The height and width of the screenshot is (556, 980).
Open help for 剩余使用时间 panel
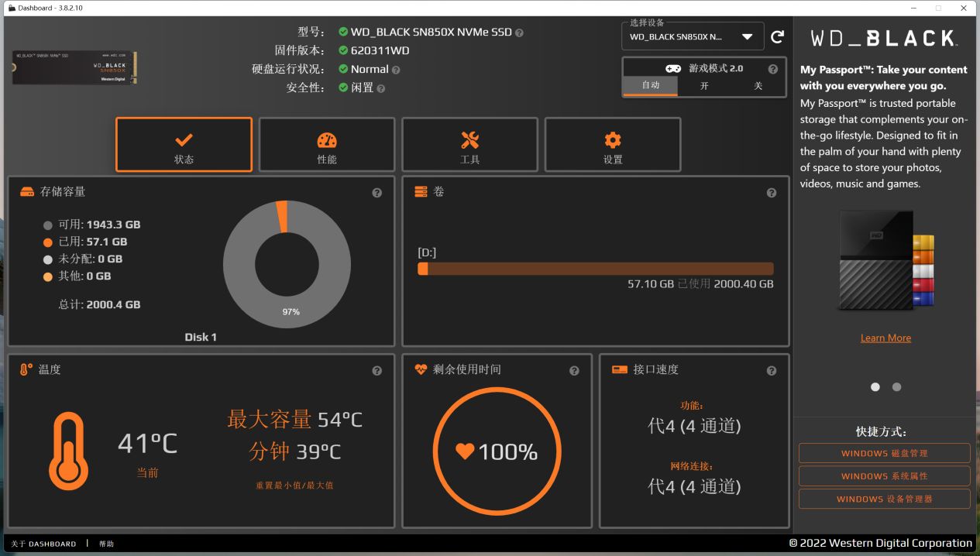[x=574, y=371]
